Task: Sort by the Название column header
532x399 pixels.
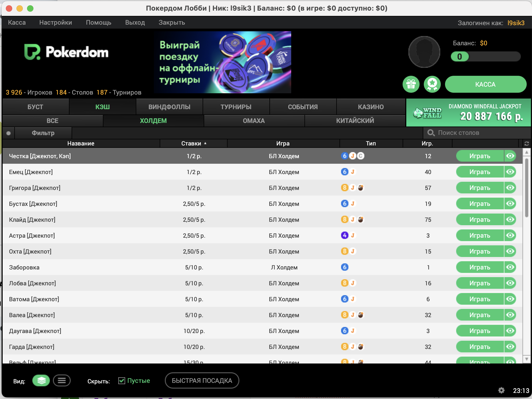Action: (x=81, y=143)
